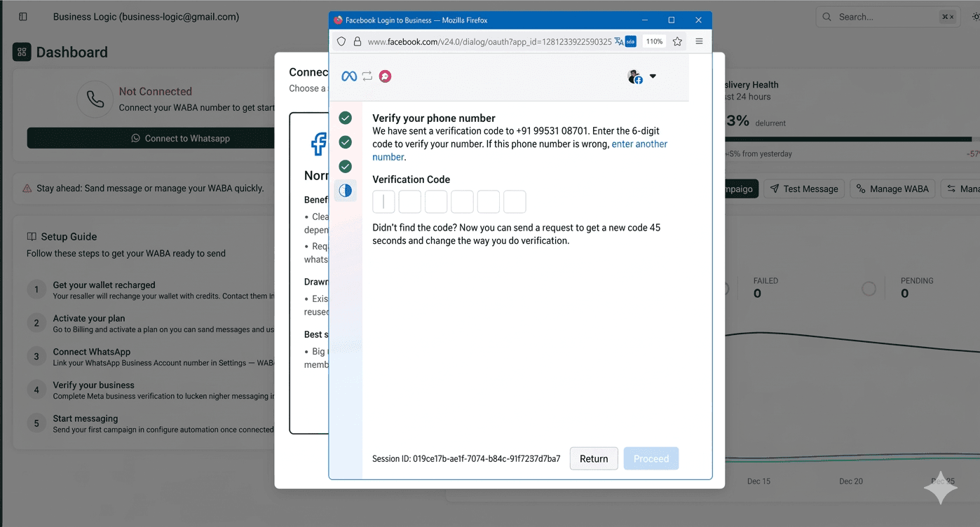
Task: Click the fifth verification code digit box
Action: pyautogui.click(x=489, y=202)
